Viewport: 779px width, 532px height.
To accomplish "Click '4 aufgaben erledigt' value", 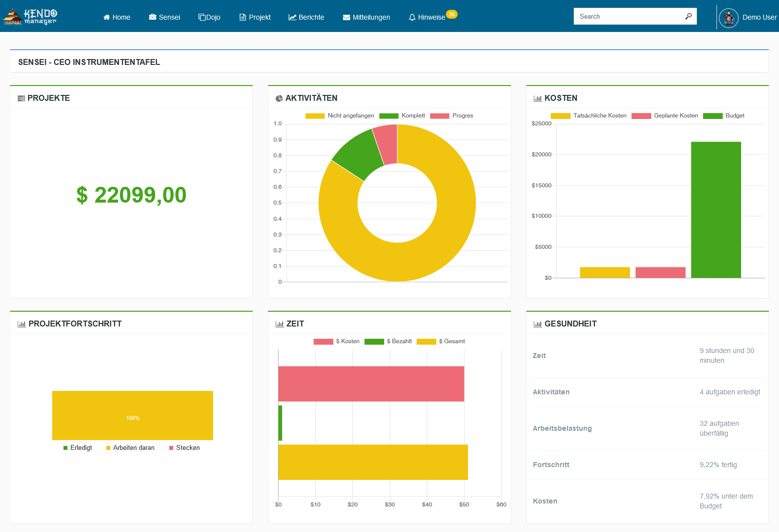I will pos(730,392).
